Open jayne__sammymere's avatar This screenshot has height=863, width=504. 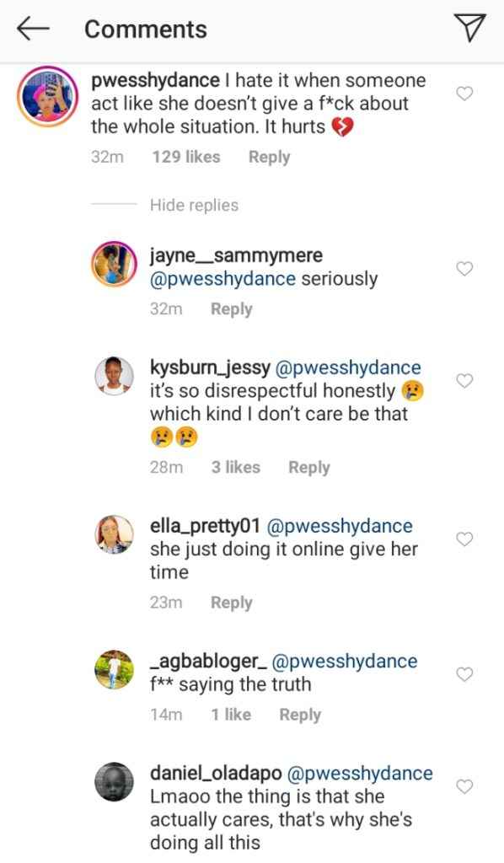pyautogui.click(x=114, y=265)
